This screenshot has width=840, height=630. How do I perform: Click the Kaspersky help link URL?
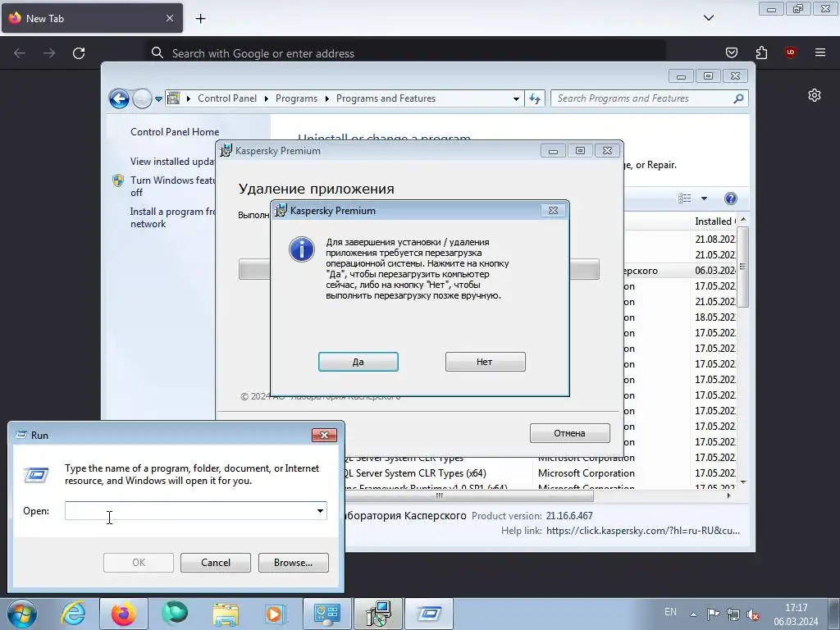643,531
